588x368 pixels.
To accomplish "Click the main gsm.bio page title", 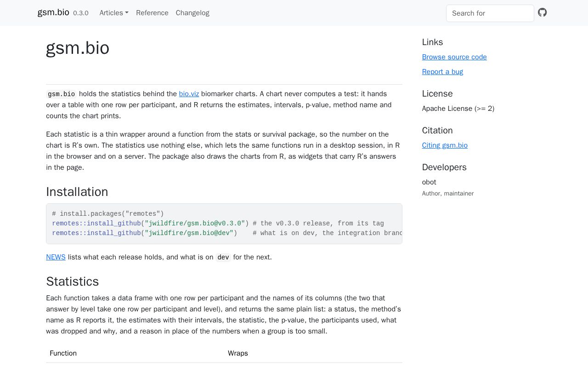I will point(78,48).
